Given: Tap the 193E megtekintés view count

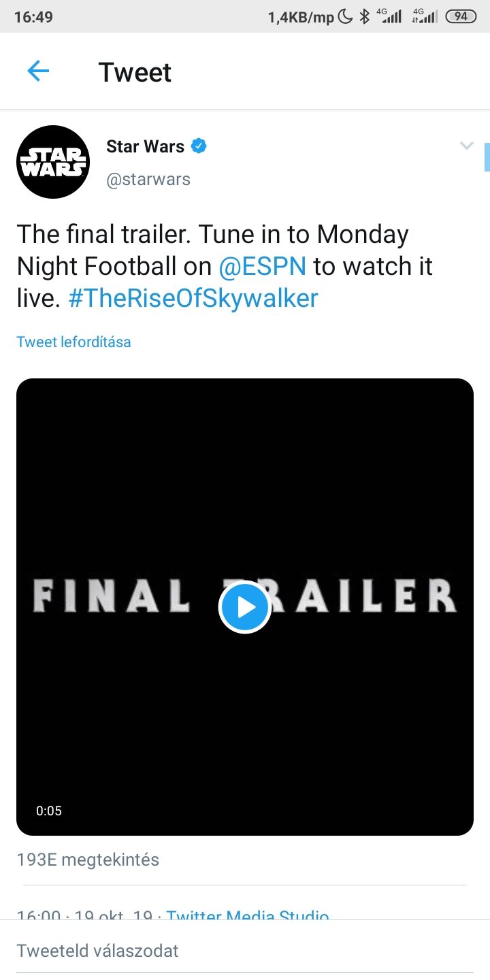Looking at the screenshot, I should (88, 860).
